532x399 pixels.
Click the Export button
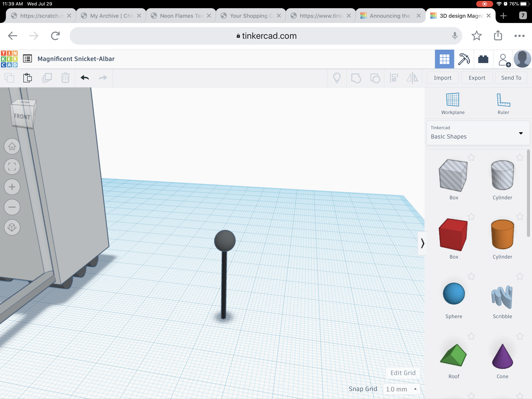click(x=477, y=78)
